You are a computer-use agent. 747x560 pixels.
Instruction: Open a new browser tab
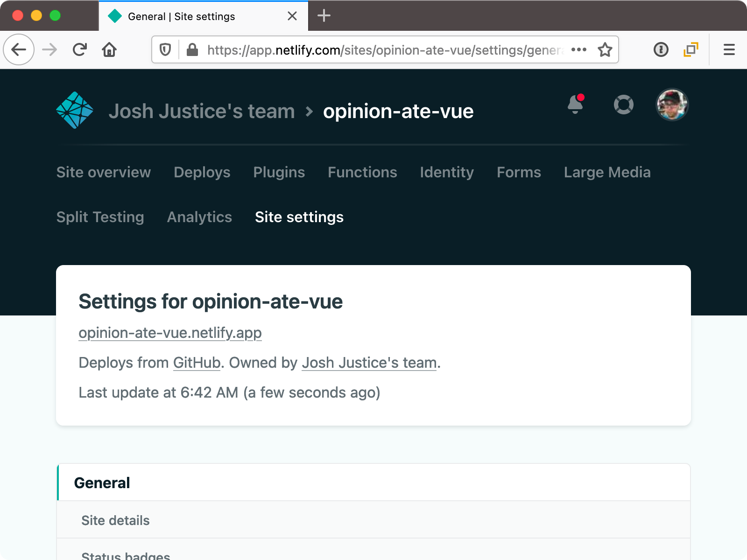pyautogui.click(x=324, y=16)
